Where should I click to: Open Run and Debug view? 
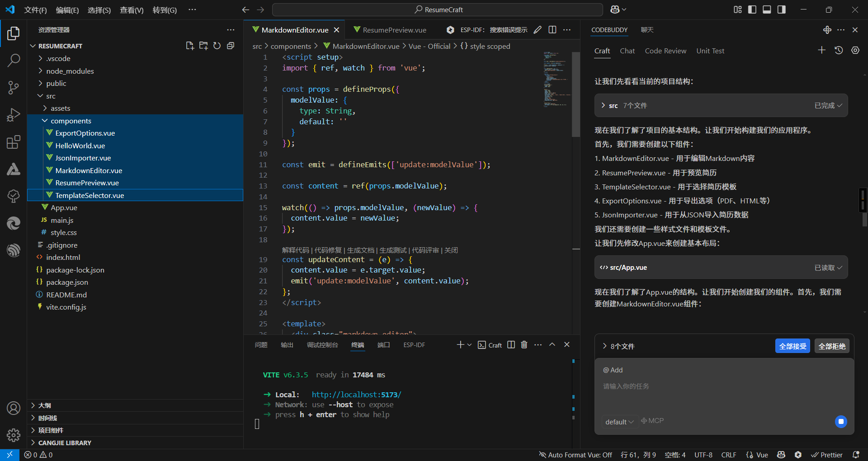14,115
